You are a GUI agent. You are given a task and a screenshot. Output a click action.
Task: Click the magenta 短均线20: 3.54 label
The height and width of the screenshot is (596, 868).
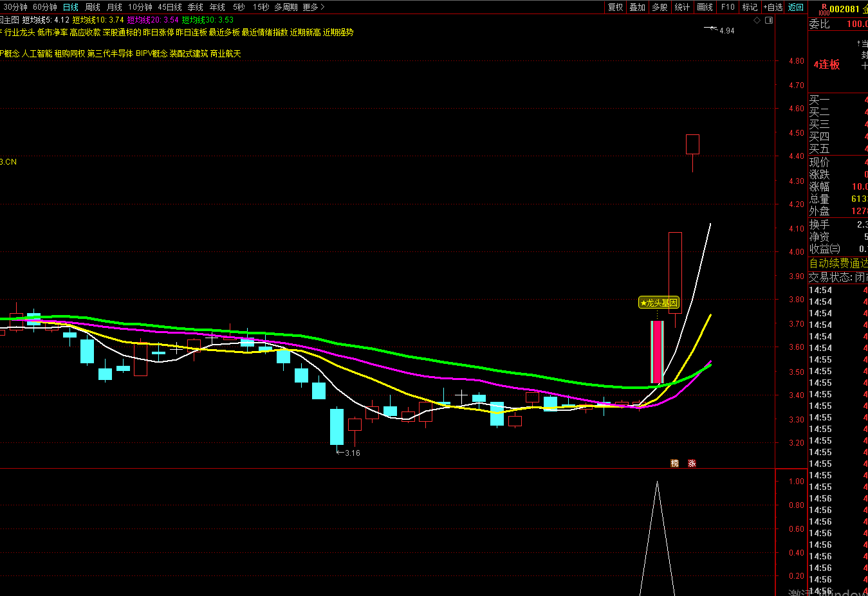(x=152, y=20)
